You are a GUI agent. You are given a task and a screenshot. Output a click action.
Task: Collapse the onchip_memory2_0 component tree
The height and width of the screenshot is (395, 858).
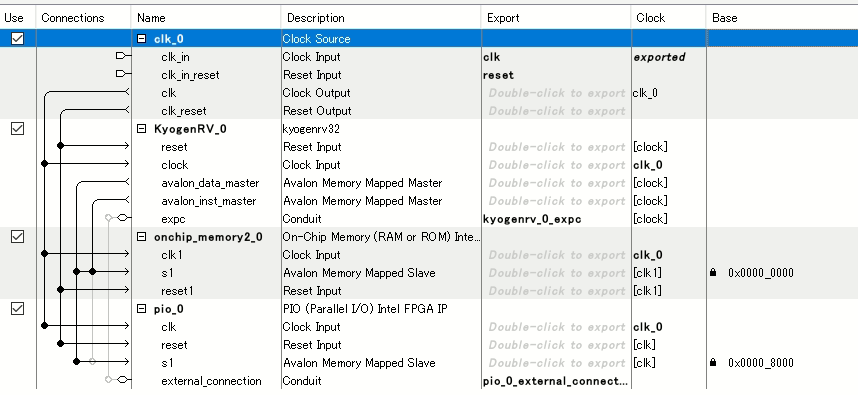142,237
